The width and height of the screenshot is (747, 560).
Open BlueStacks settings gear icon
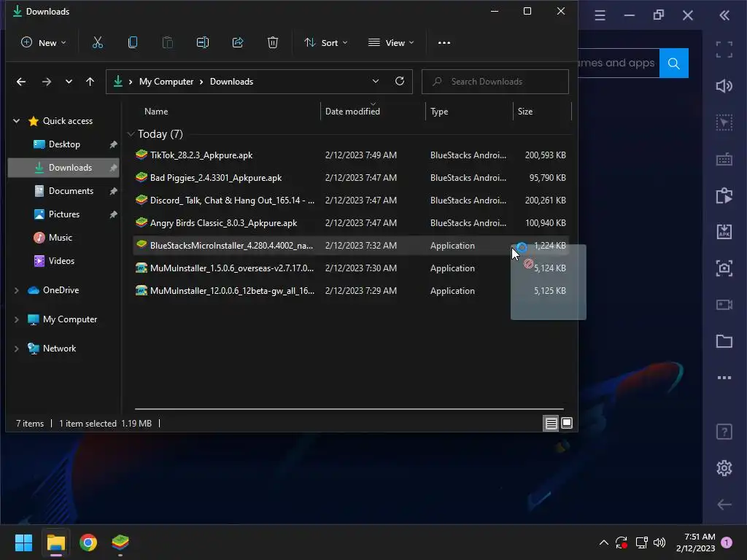pos(724,468)
